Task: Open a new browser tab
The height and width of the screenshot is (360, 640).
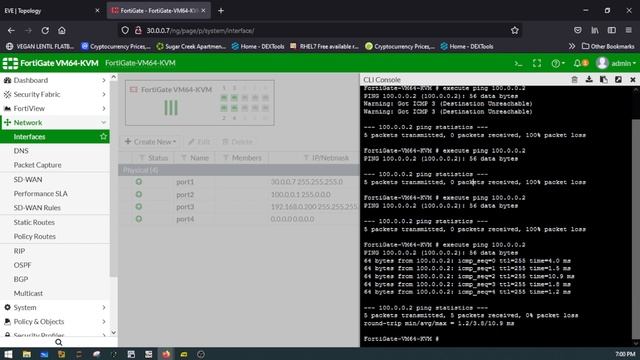Action: (221, 11)
